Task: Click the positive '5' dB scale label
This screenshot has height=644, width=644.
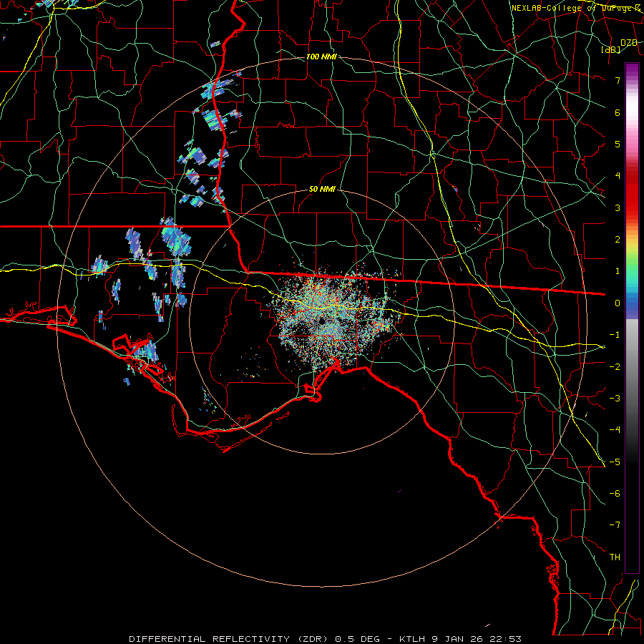Action: click(618, 144)
